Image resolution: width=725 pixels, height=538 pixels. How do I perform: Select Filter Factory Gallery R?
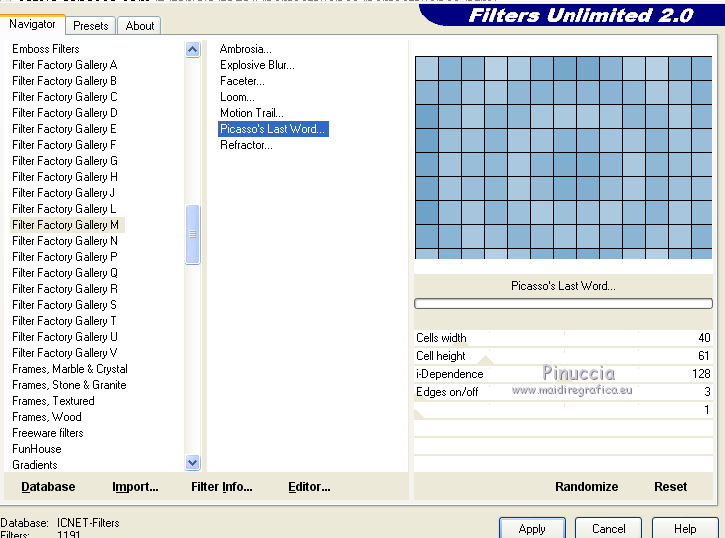click(x=65, y=289)
